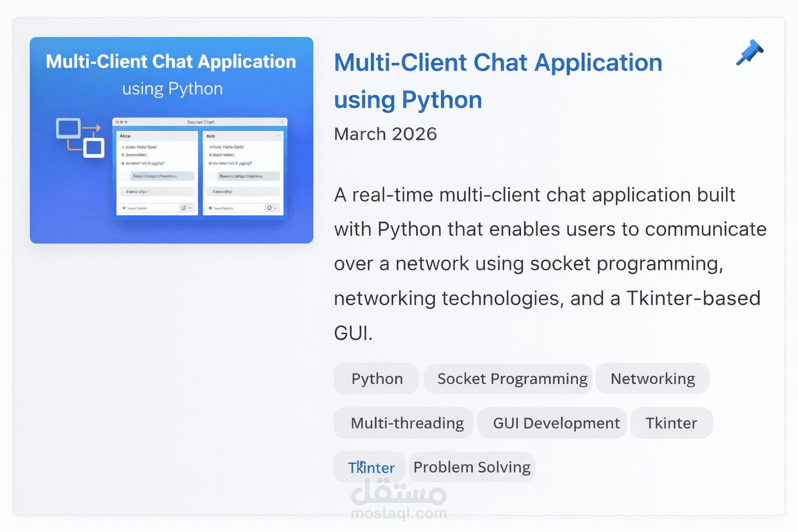
Task: Click the send arrow icon in Alice's chat panel
Action: pos(184,208)
